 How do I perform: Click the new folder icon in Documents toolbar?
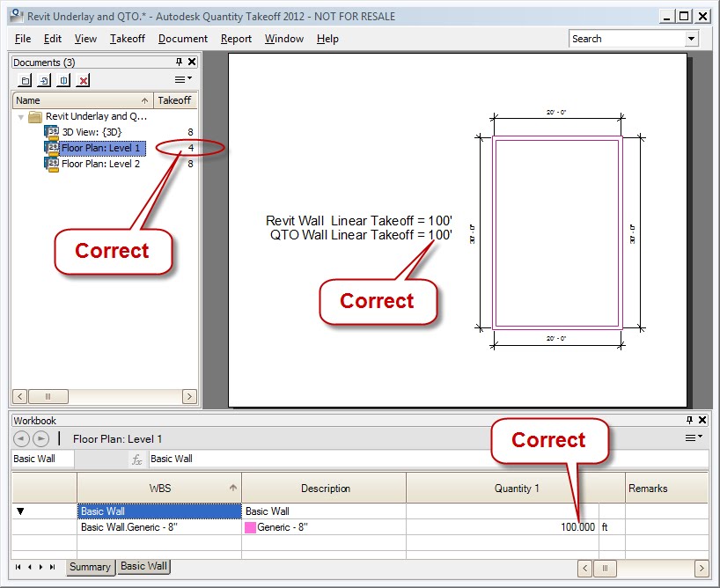click(25, 80)
